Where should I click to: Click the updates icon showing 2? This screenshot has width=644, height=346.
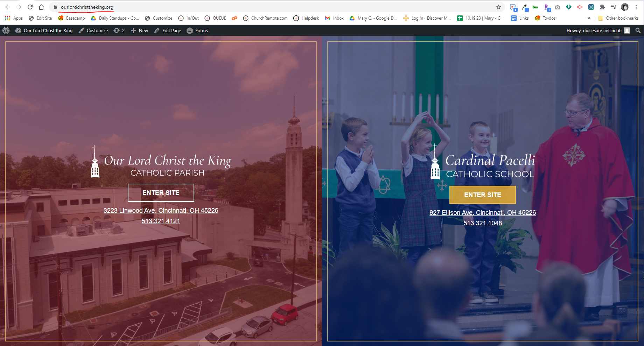coord(119,30)
